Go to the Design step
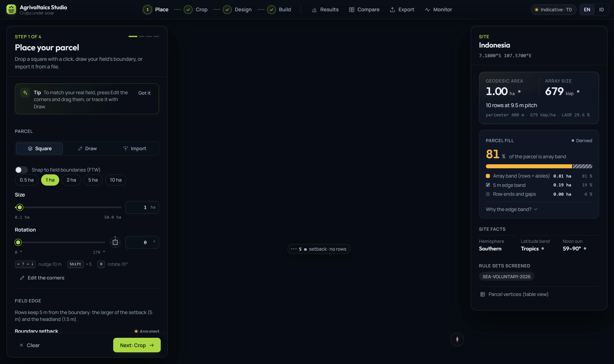 point(238,10)
